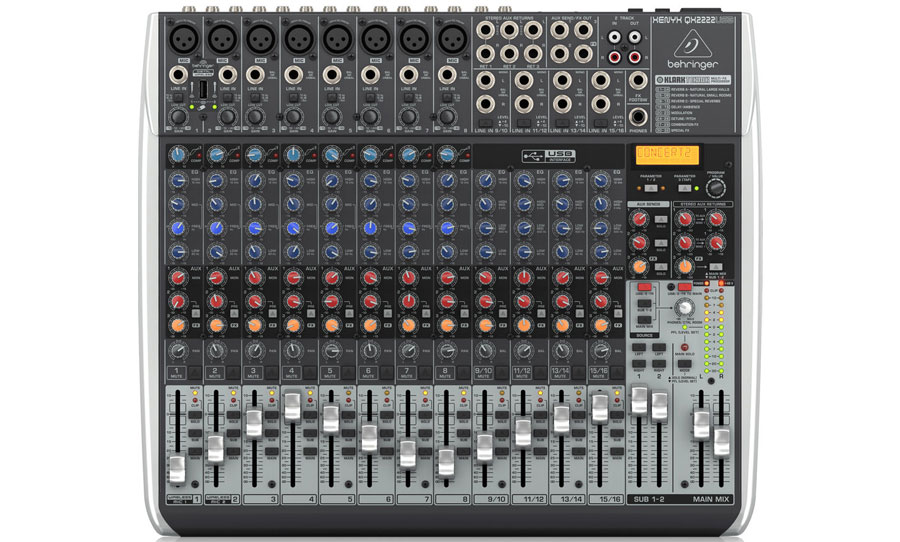Toggle the Low Cut switch on channel 3
900x542 pixels.
click(x=255, y=99)
